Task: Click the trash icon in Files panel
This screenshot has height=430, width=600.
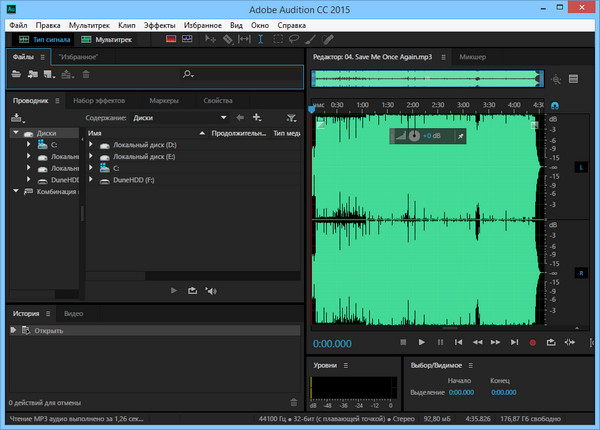Action: point(86,74)
